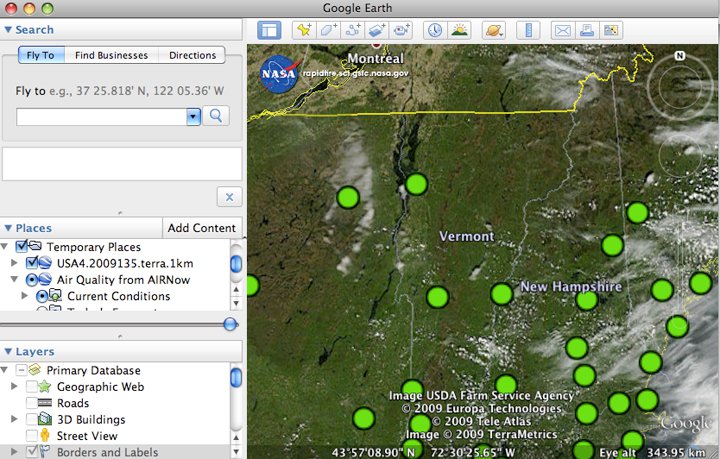Image resolution: width=720 pixels, height=459 pixels.
Task: Expand the USA4.2009135.terra.1km tree node
Action: [x=14, y=263]
